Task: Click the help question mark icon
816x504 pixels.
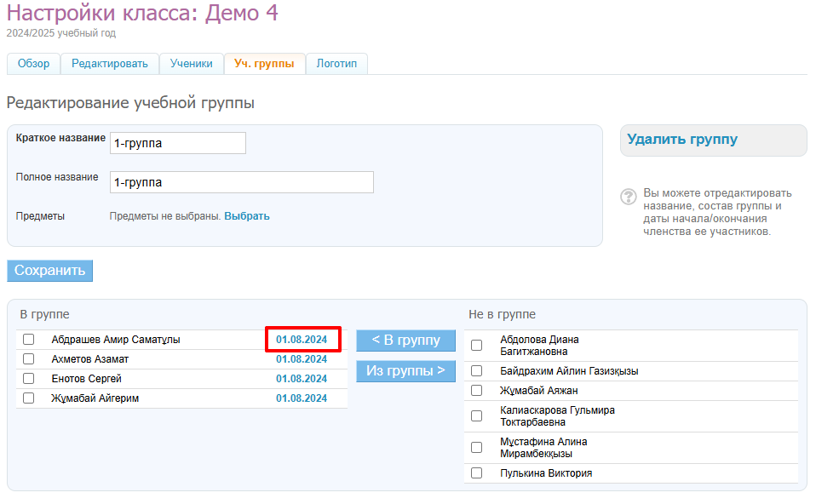Action: [629, 197]
